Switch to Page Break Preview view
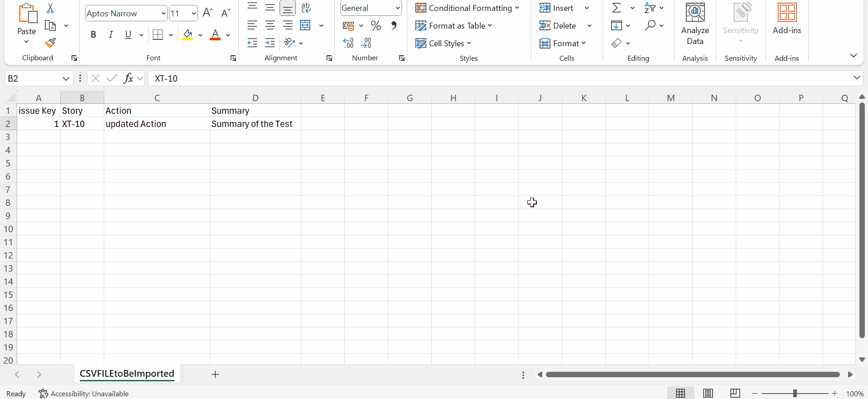The height and width of the screenshot is (399, 868). point(735,393)
